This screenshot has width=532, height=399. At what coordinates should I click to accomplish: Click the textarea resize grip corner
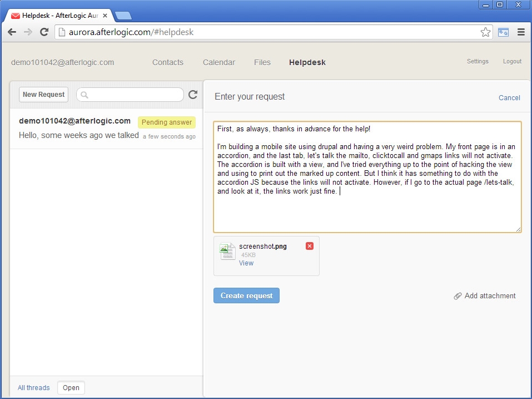[x=518, y=230]
